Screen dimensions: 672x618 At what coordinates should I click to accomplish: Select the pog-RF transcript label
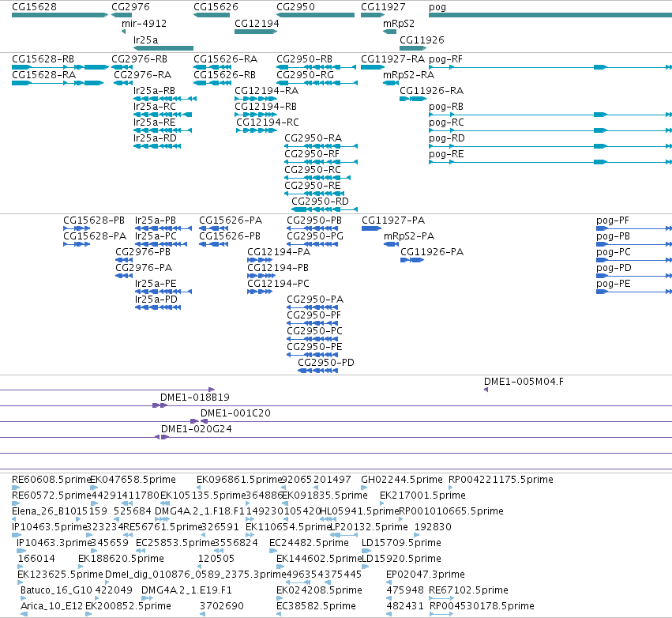tap(445, 59)
